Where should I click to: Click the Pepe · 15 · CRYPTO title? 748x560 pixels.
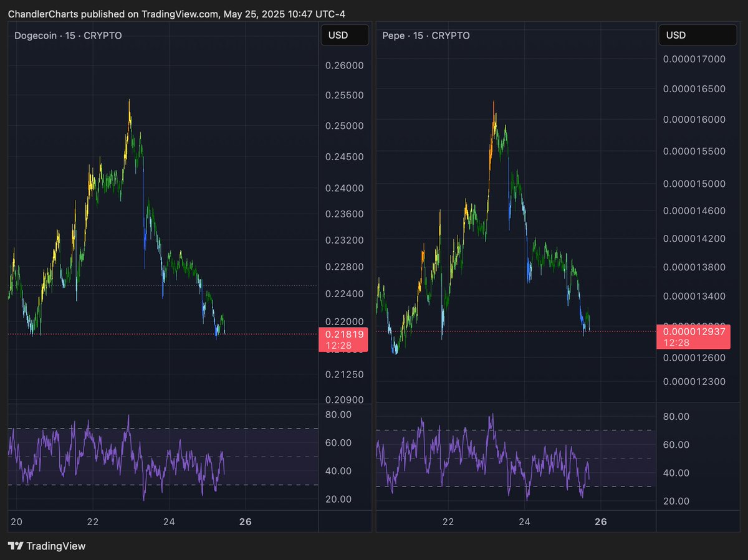tap(426, 36)
